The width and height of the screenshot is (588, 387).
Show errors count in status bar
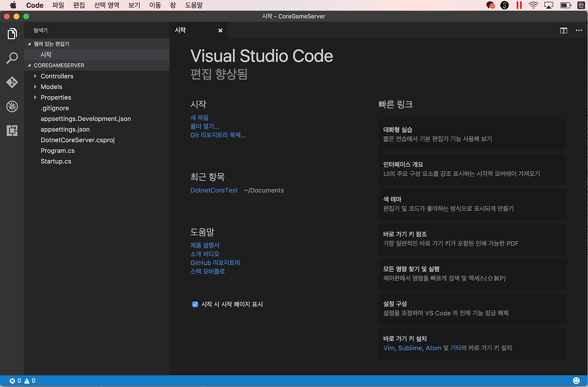(x=15, y=381)
